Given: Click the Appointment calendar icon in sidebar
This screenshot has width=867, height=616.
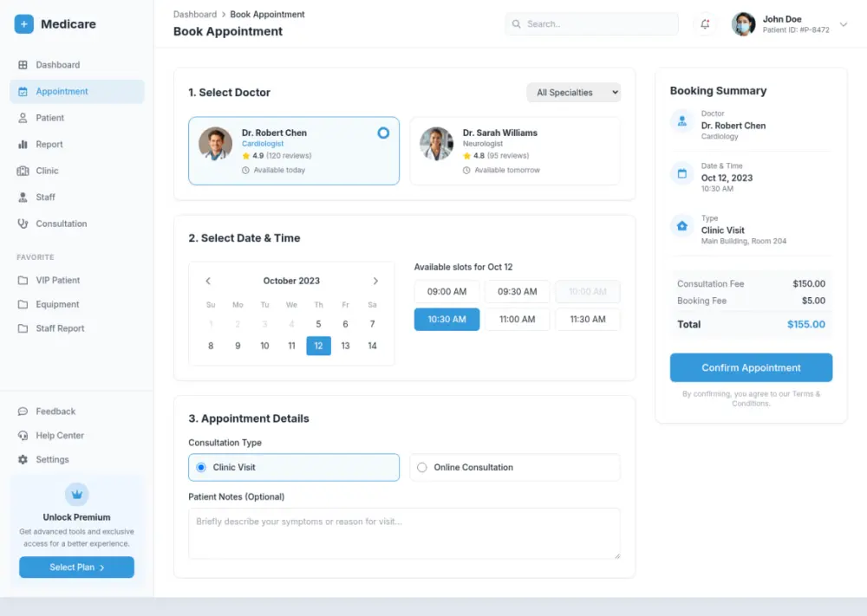Looking at the screenshot, I should click(x=23, y=92).
